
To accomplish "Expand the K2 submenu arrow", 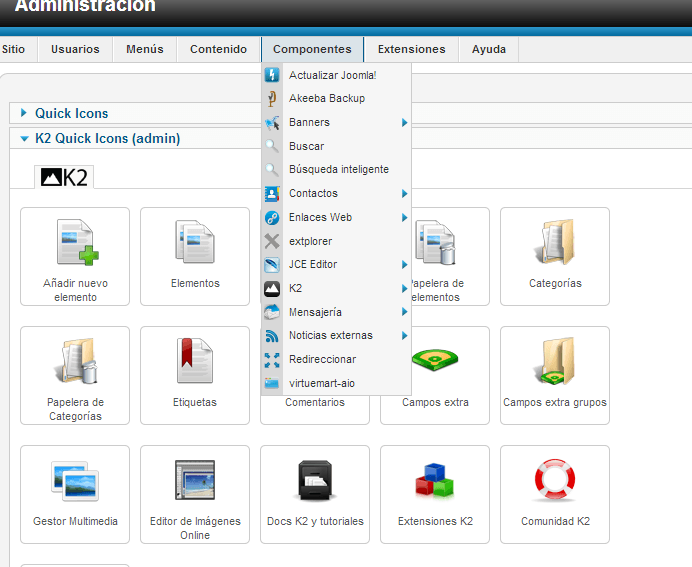I will pos(404,289).
